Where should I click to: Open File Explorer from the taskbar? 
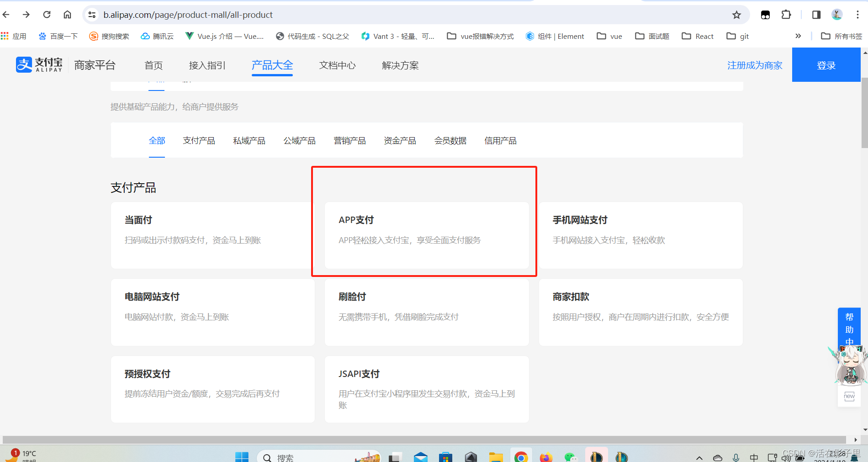(x=496, y=457)
